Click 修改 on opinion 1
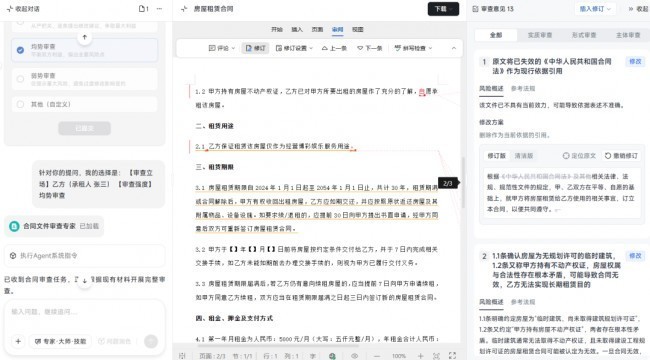This screenshot has height=360, width=650. click(635, 61)
